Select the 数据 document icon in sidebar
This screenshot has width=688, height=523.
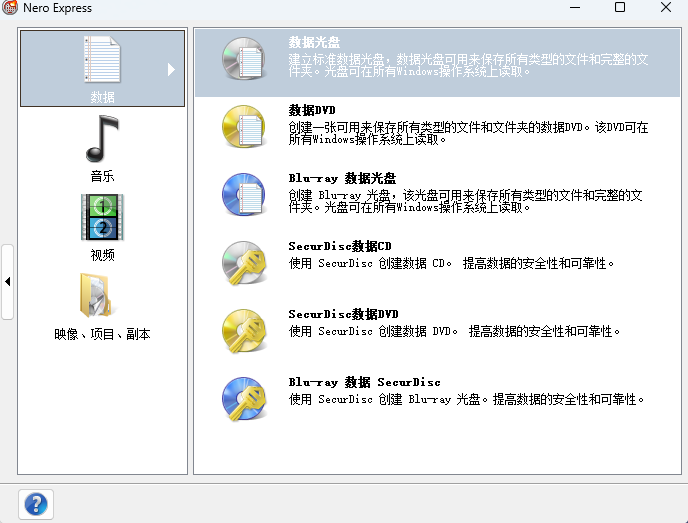pyautogui.click(x=102, y=60)
